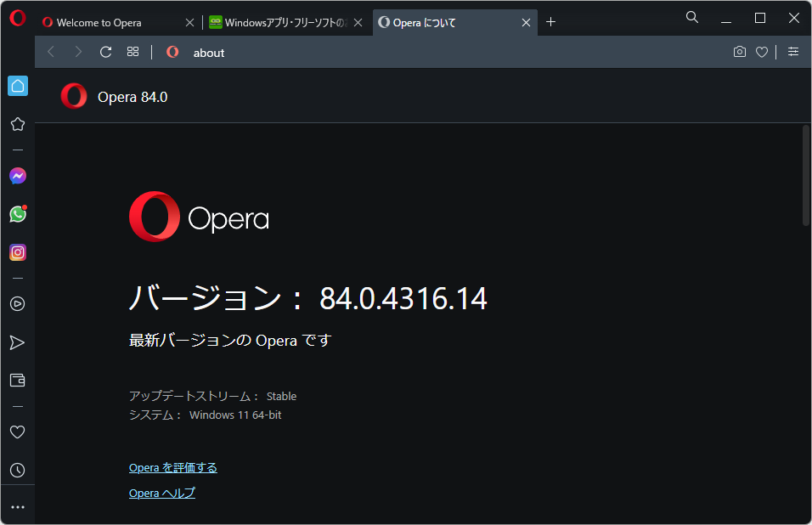Open Easy Setup with the sliders icon

792,52
